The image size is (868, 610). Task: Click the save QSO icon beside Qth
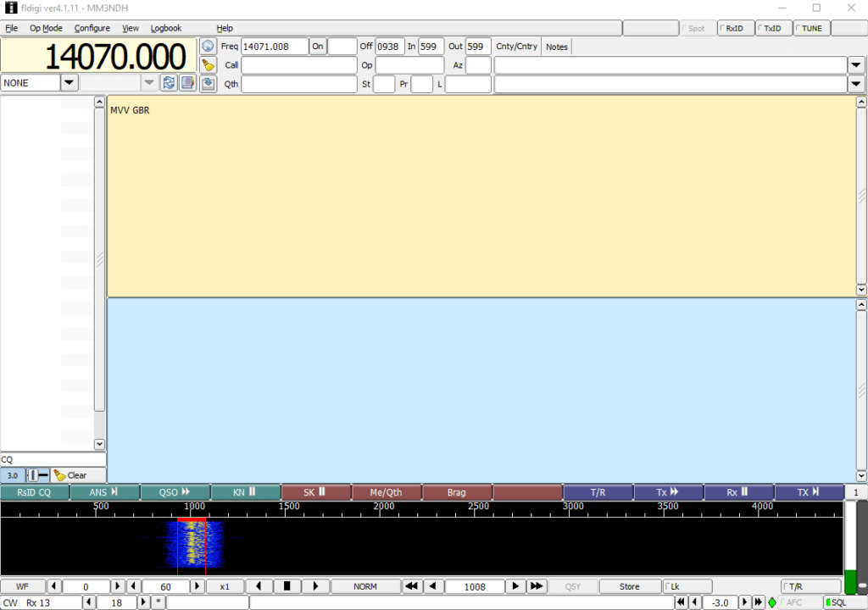[208, 84]
